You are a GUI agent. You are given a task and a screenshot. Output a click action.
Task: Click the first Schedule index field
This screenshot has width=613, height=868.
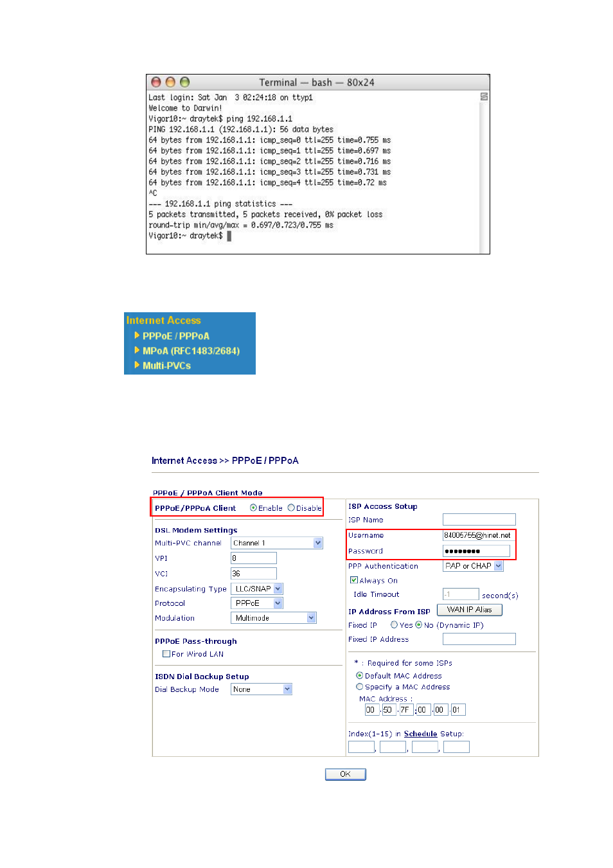click(x=361, y=747)
